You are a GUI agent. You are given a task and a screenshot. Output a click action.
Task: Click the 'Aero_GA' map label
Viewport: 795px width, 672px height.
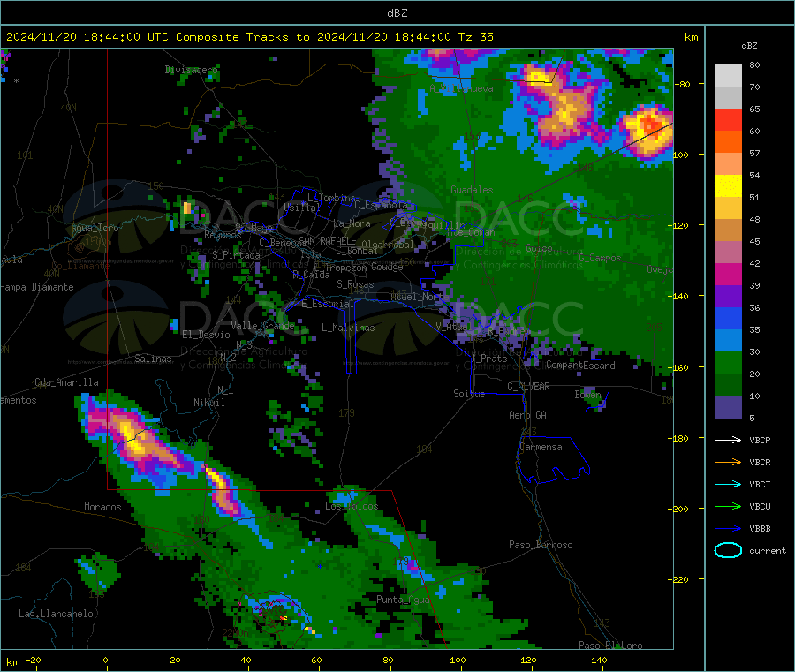coord(527,416)
